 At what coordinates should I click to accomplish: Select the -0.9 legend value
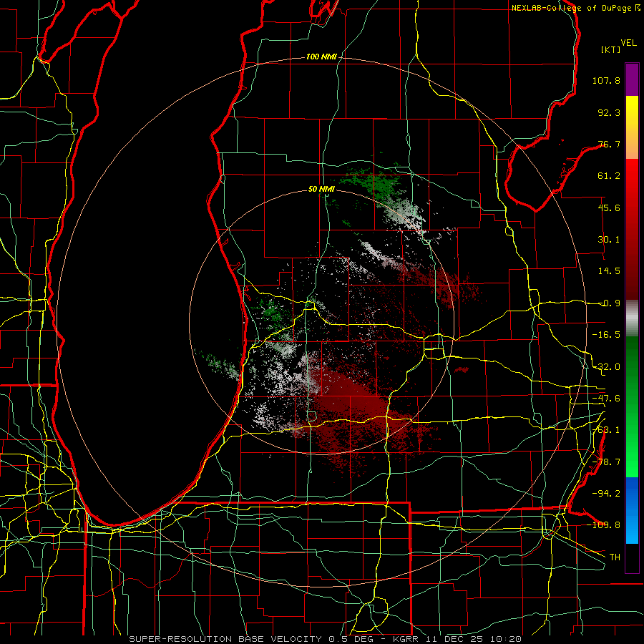pyautogui.click(x=609, y=303)
